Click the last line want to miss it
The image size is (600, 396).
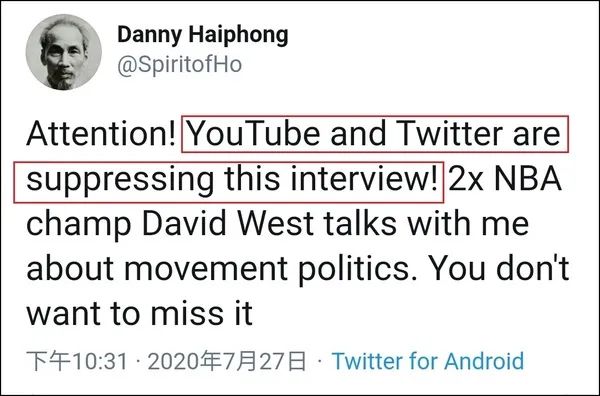point(139,313)
